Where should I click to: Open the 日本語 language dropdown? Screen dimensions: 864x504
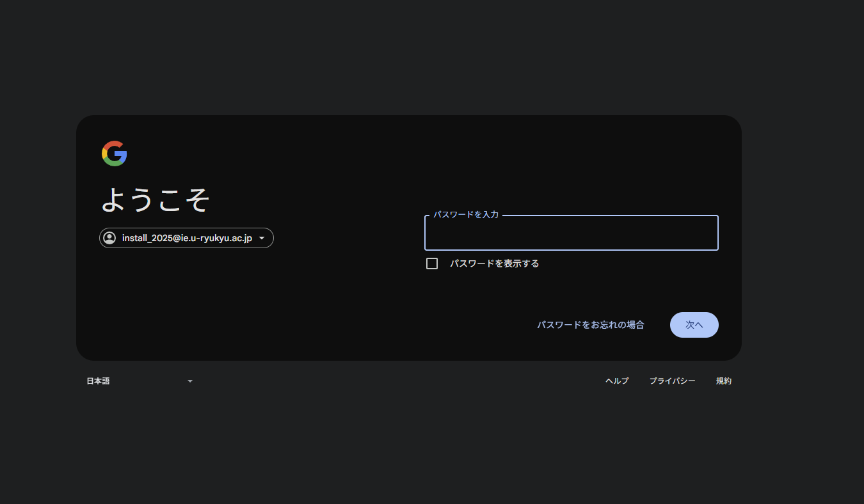[x=140, y=381]
